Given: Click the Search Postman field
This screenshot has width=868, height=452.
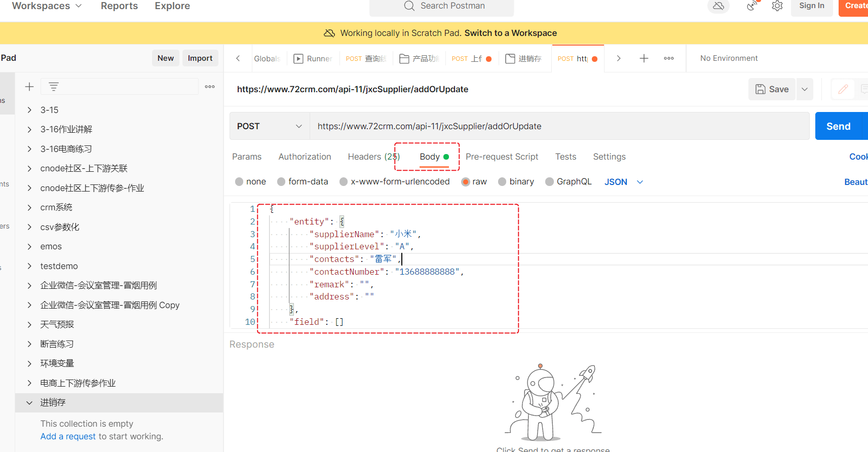Looking at the screenshot, I should 441,7.
